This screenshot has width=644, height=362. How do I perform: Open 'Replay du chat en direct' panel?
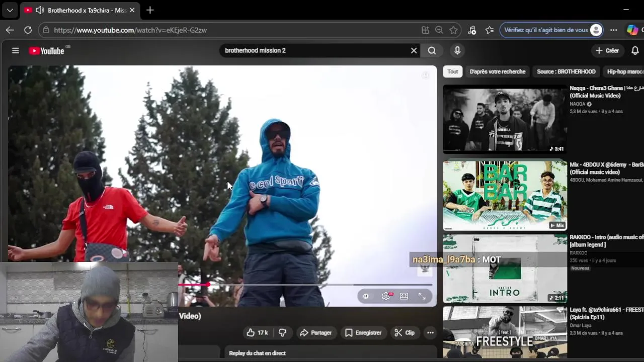click(x=330, y=353)
